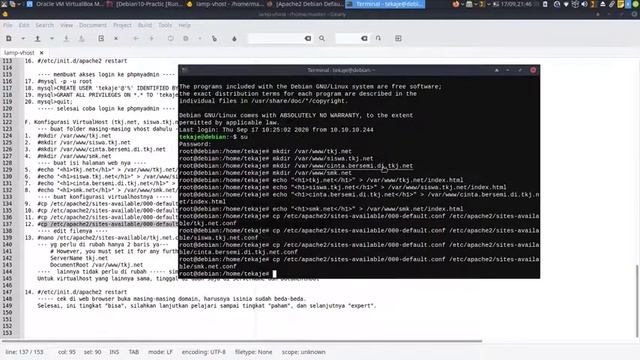Click the 'scope: unknown' status entry

coord(303,352)
